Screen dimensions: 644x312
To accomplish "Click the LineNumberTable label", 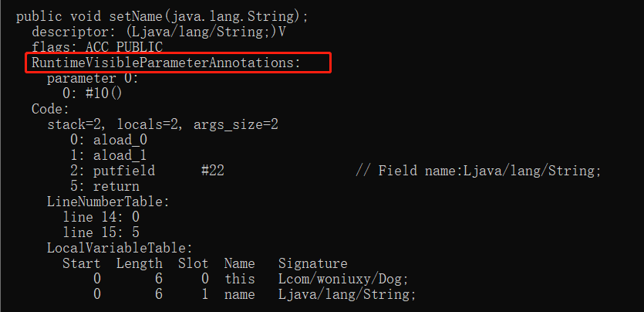I will (x=108, y=202).
